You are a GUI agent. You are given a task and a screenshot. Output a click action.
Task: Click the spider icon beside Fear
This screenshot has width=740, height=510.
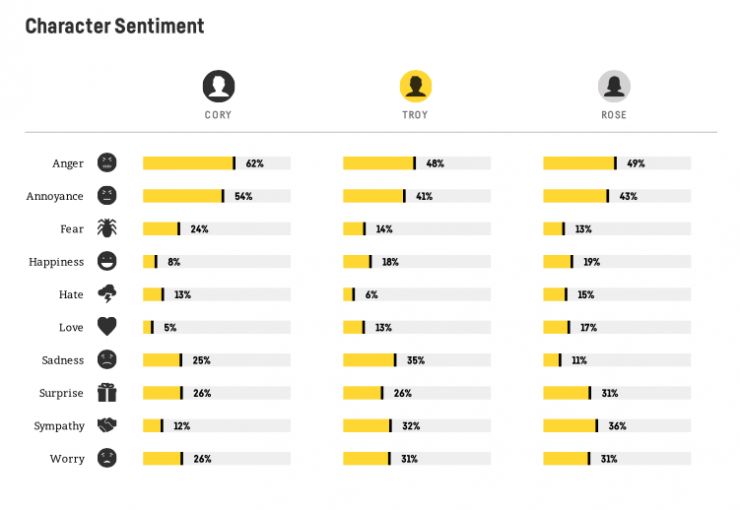point(107,229)
